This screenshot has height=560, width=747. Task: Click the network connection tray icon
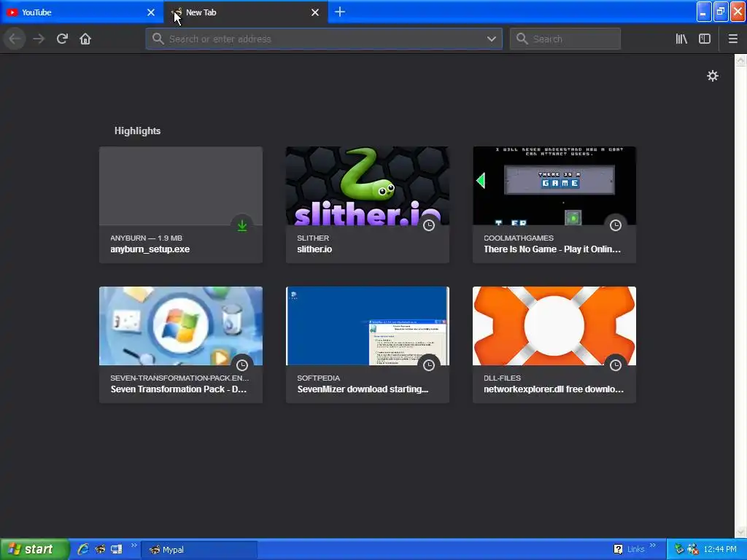click(x=679, y=549)
